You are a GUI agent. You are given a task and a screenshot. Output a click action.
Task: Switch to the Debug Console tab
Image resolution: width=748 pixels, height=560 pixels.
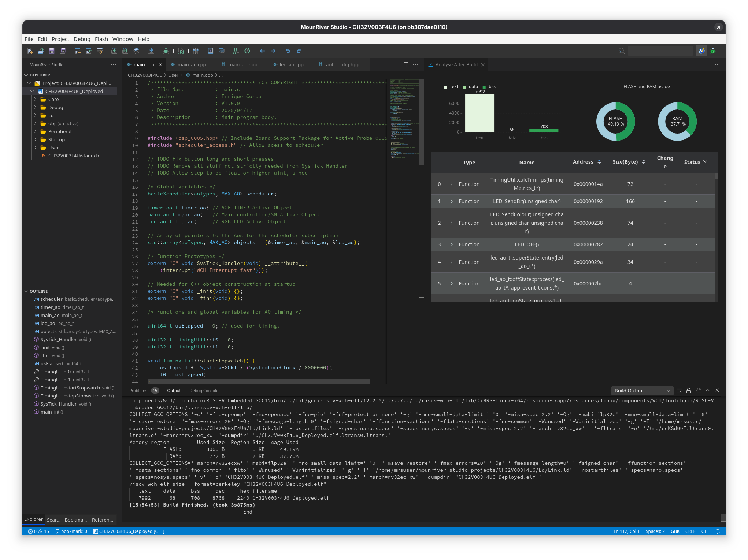point(204,390)
